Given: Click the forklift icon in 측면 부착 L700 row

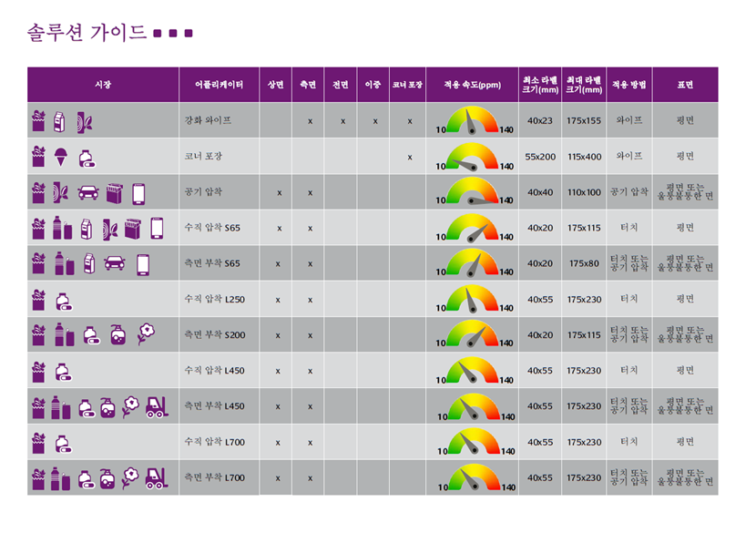Looking at the screenshot, I should point(157,478).
